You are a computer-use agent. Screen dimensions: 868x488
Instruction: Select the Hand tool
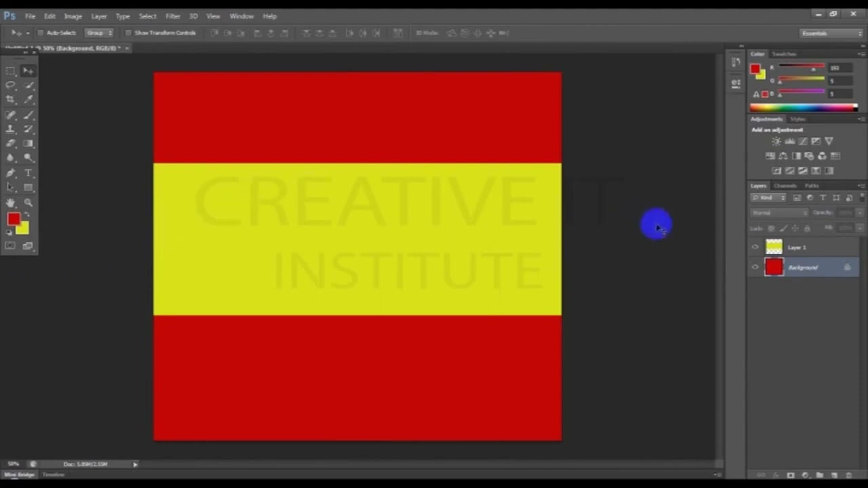click(11, 203)
